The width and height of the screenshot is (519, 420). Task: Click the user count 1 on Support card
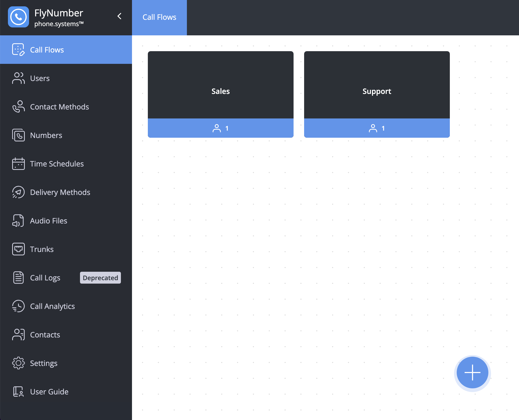click(x=383, y=128)
